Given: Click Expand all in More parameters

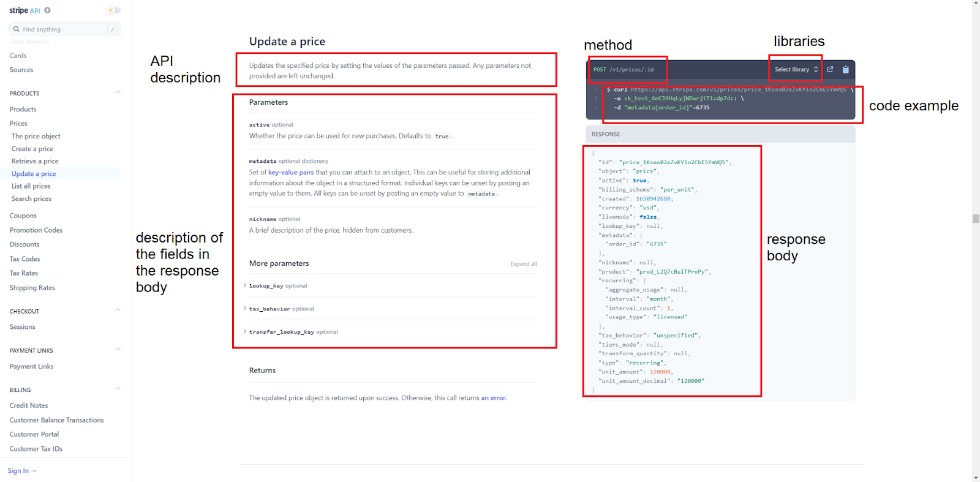Looking at the screenshot, I should pos(524,264).
